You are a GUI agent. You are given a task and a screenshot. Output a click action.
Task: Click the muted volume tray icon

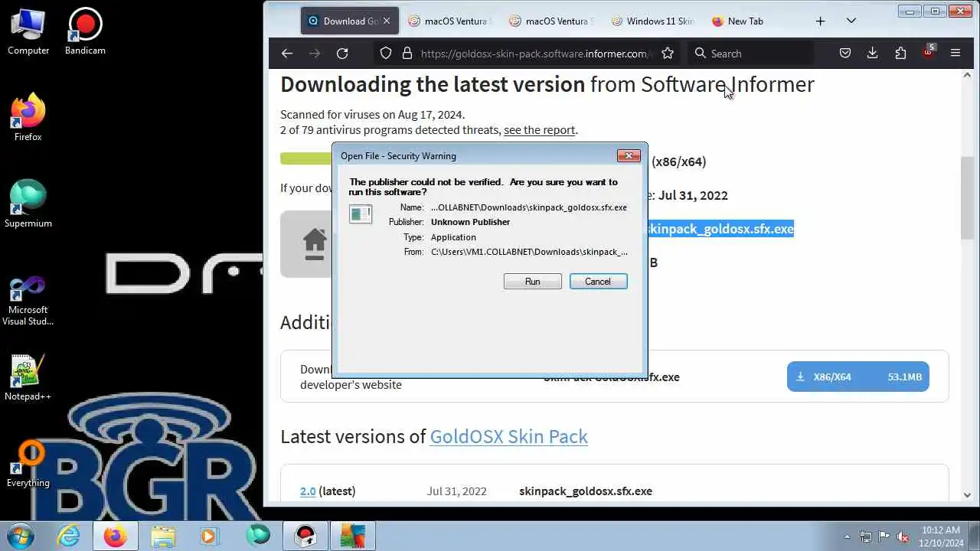click(x=903, y=536)
